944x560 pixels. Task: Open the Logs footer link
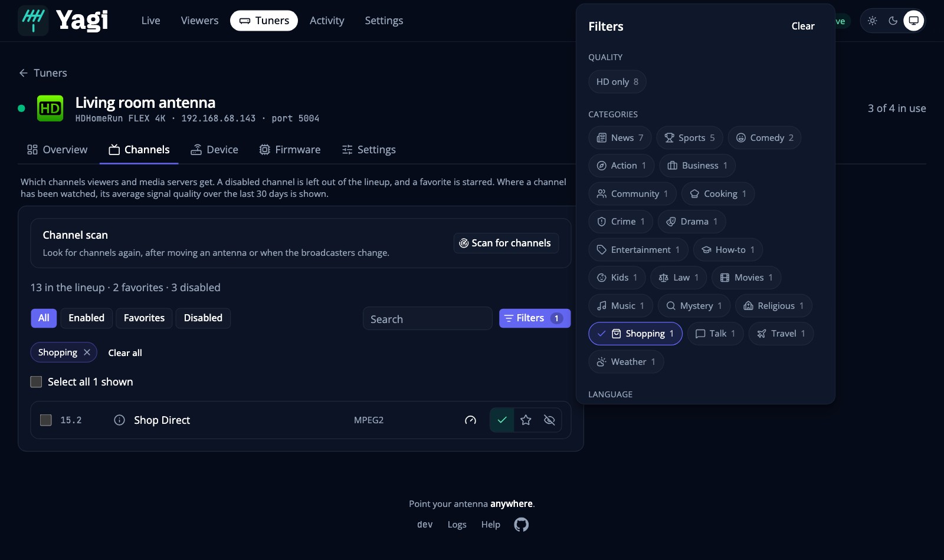click(457, 525)
